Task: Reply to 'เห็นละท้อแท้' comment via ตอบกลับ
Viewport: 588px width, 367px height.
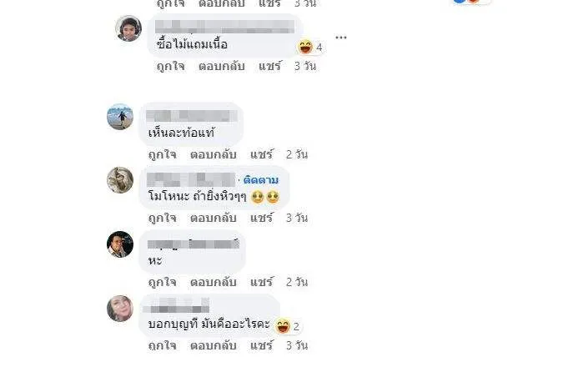Action: [213, 154]
